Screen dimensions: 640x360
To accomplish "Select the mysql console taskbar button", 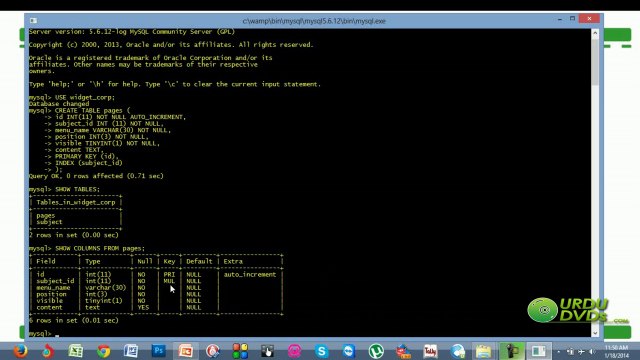I will (539, 351).
